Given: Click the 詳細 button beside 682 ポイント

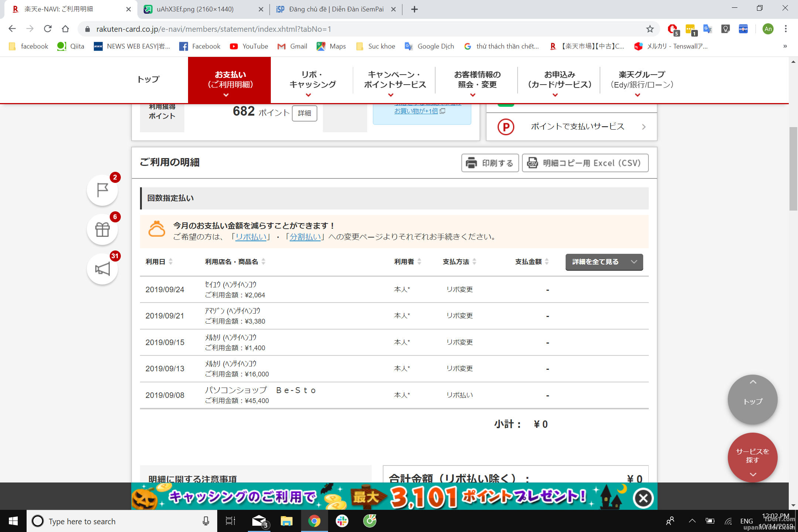Looking at the screenshot, I should point(304,113).
